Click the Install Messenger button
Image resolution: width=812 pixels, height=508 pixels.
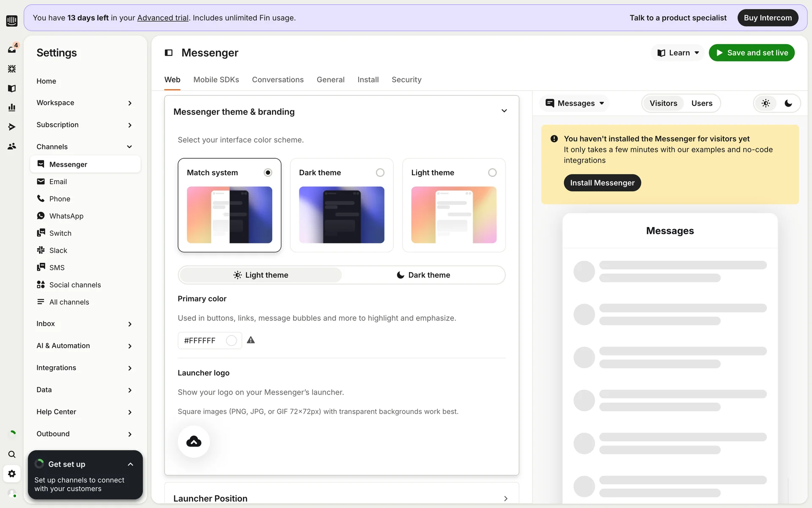(x=602, y=183)
